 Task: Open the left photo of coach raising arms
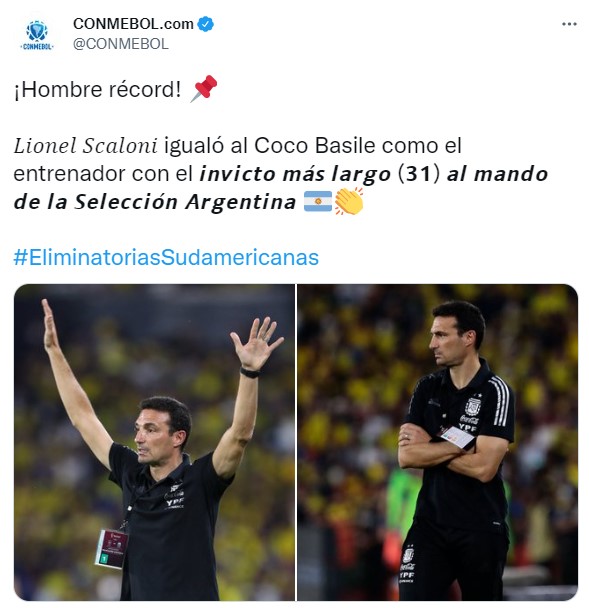[154, 442]
